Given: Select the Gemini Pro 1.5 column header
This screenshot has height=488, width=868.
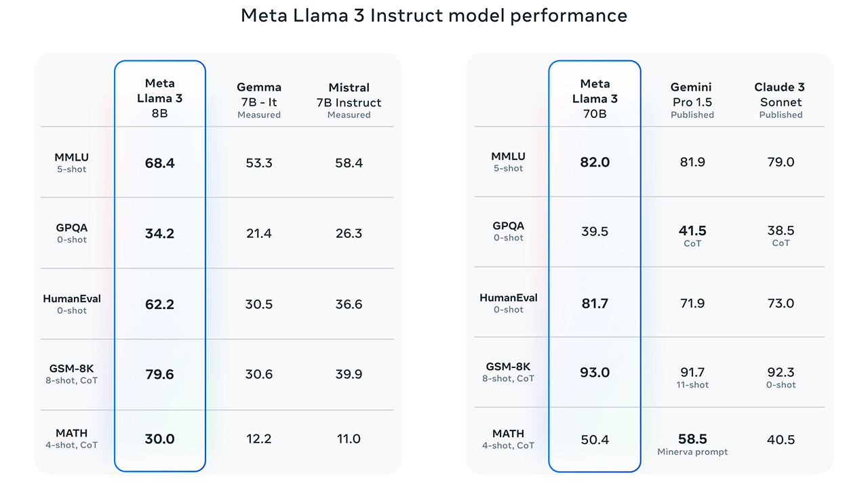Looking at the screenshot, I should point(692,100).
